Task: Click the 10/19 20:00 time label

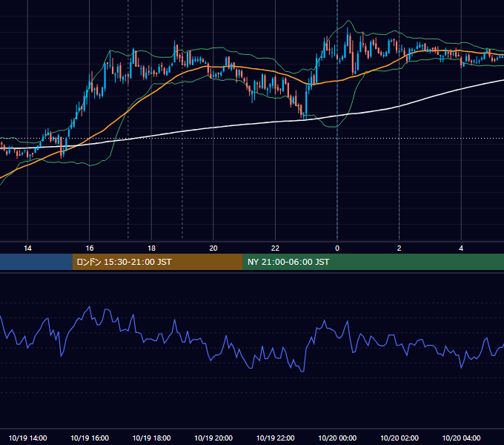Action: 213,438
